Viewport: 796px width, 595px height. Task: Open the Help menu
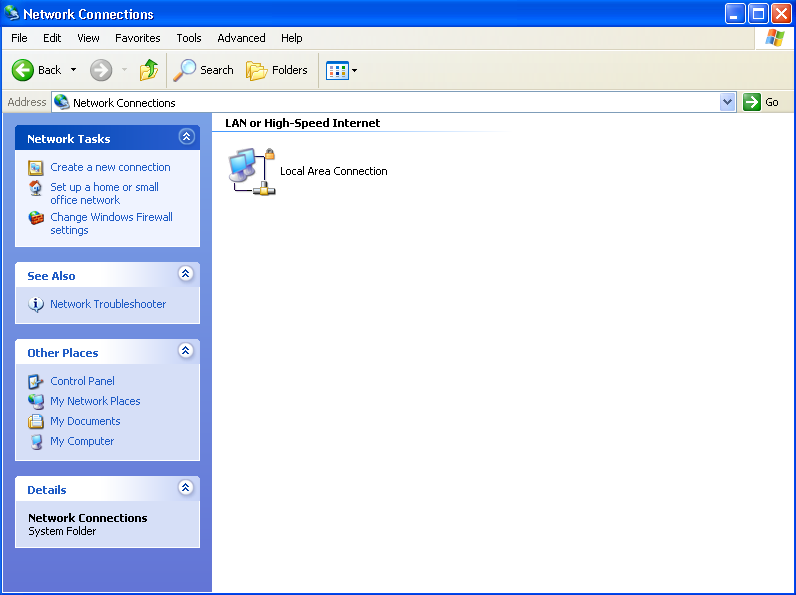[x=291, y=38]
